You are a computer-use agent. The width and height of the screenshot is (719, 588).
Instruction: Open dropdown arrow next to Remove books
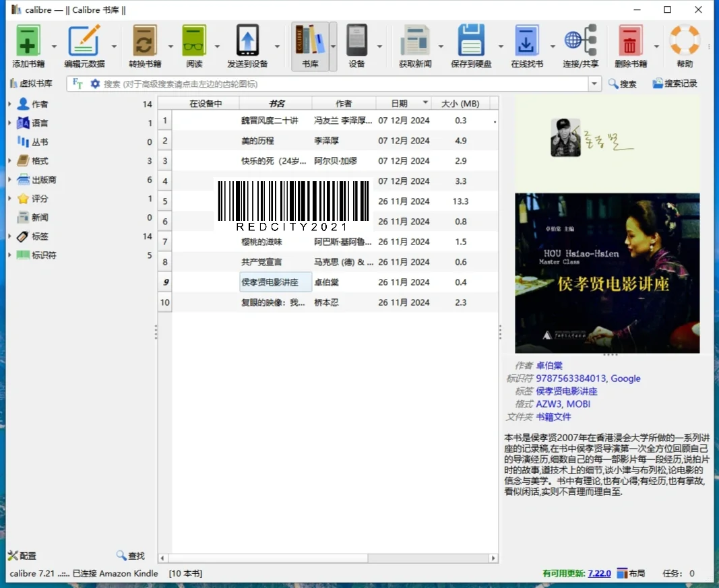pos(656,46)
